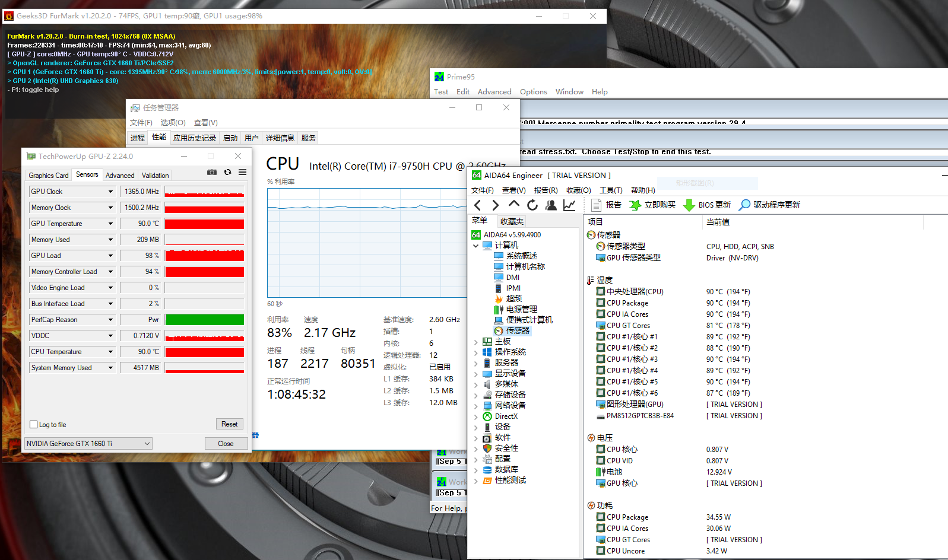Switch AIDA64 panel to 收藏夹 tab

[512, 221]
